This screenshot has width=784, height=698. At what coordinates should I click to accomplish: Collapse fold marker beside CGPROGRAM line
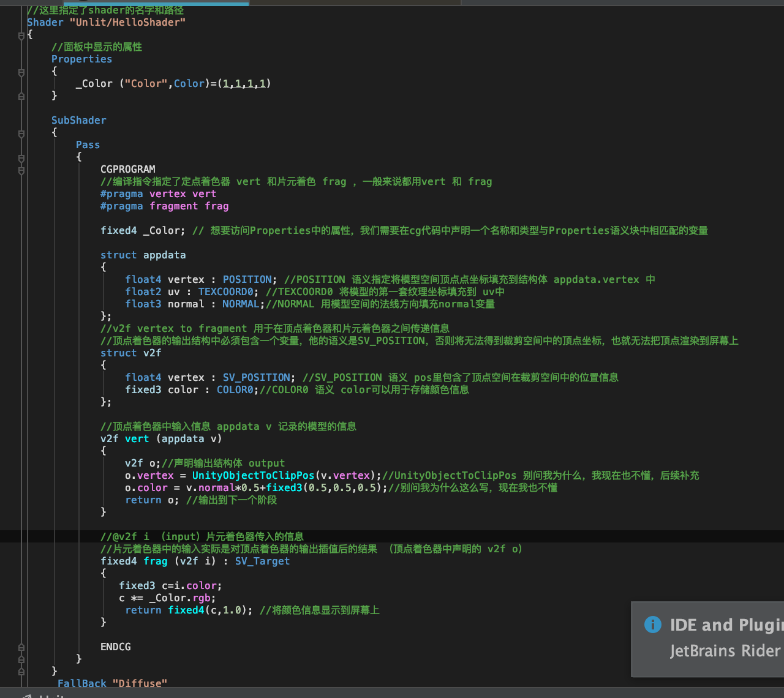(21, 170)
